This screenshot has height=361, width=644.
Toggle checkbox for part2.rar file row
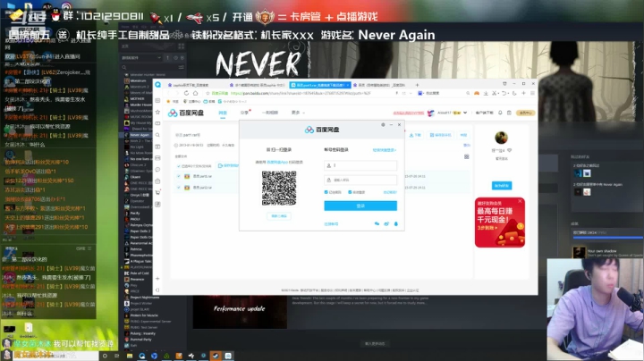tap(179, 188)
